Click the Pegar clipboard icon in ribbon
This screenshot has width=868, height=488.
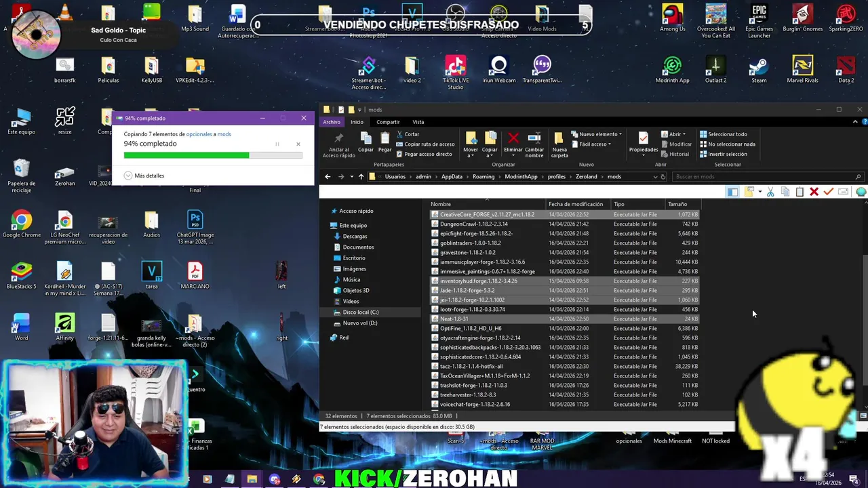pos(385,138)
